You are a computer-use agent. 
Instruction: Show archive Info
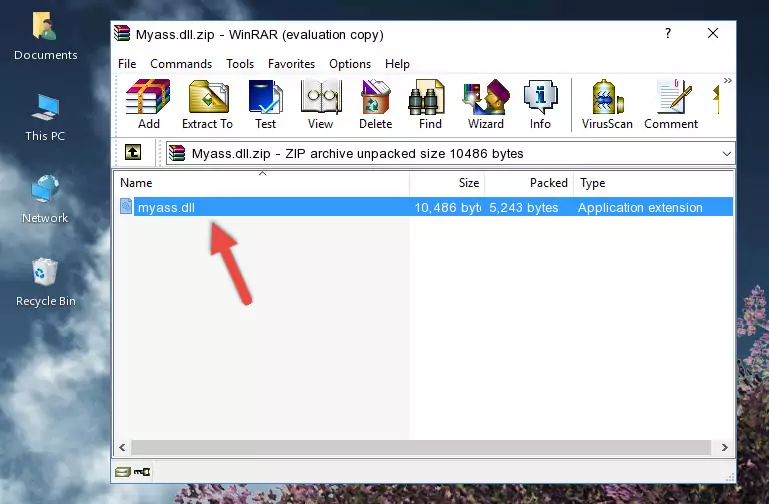[540, 104]
